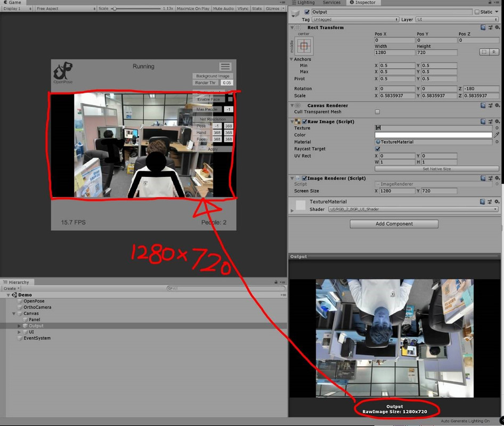This screenshot has height=426, width=504.
Task: Toggle Enable Face checkbox in game view
Action: (230, 99)
